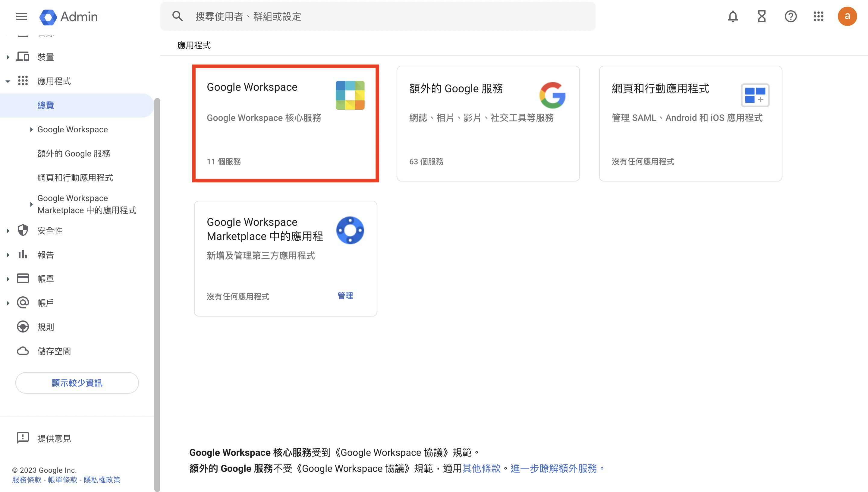This screenshot has height=492, width=868.
Task: Click the 帳單 credit card icon
Action: pos(23,279)
